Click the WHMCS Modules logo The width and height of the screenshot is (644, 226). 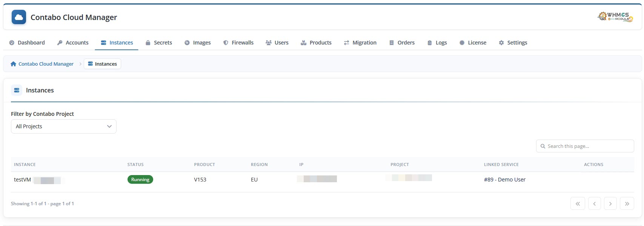pos(615,17)
